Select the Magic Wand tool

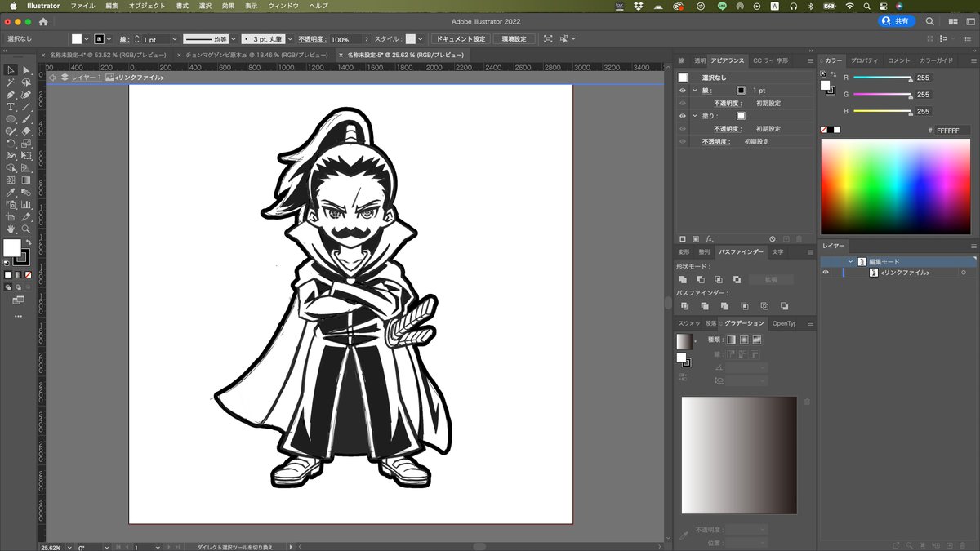11,82
